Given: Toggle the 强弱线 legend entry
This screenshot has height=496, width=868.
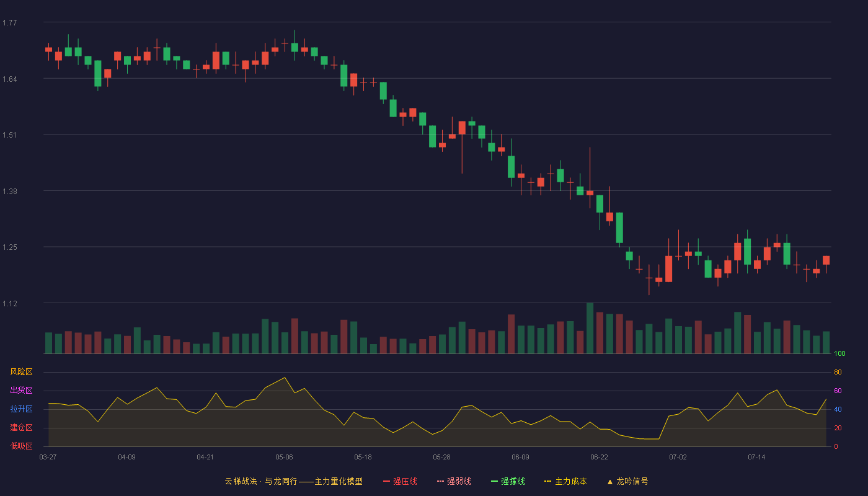Looking at the screenshot, I should pos(454,481).
